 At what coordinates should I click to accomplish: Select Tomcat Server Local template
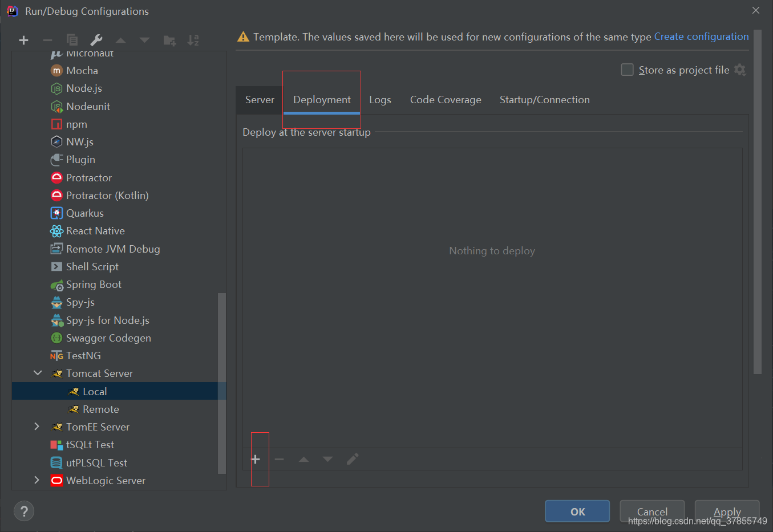pos(119,391)
